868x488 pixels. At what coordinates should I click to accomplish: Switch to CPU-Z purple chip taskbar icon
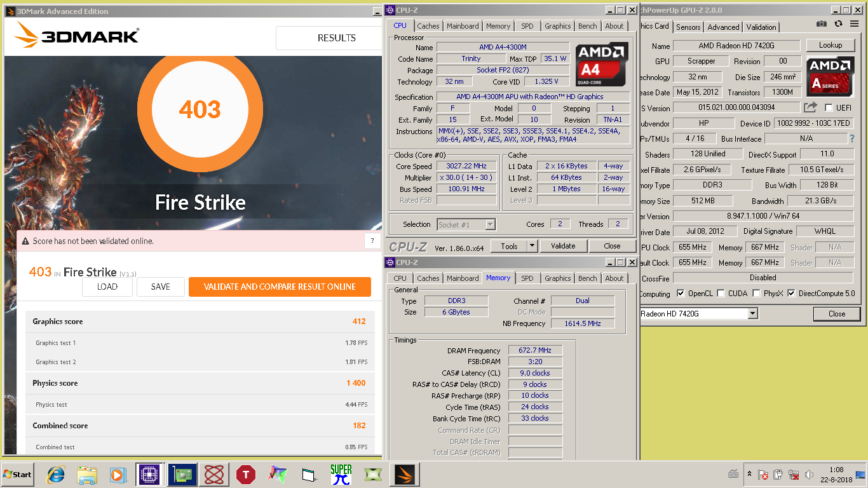(150, 474)
